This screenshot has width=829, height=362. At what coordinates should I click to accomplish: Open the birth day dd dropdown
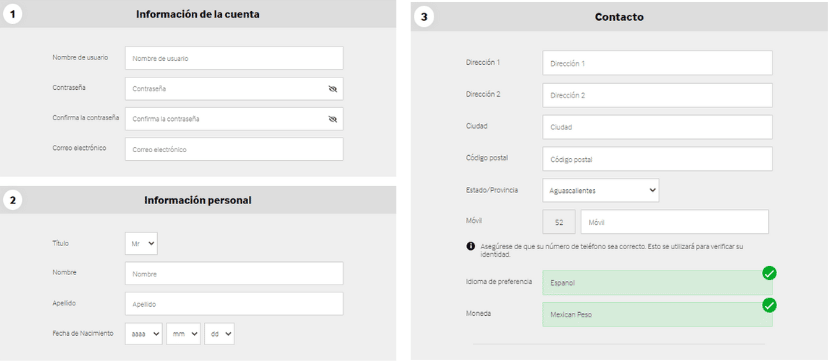(219, 334)
